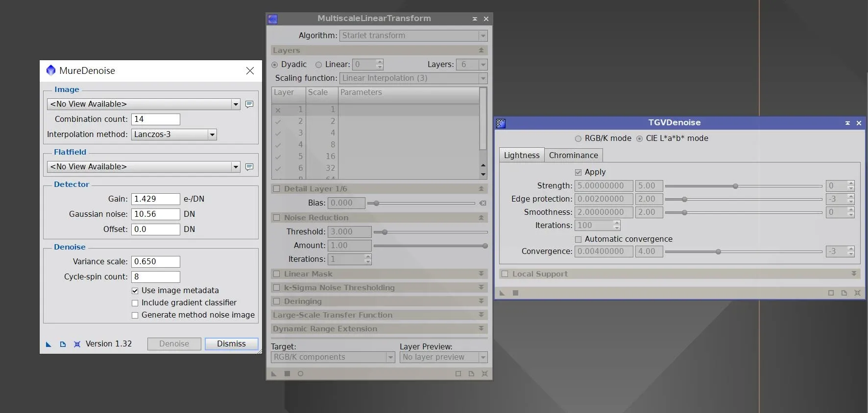The image size is (868, 413).
Task: Select RGB/K mode radio button
Action: pyautogui.click(x=578, y=139)
